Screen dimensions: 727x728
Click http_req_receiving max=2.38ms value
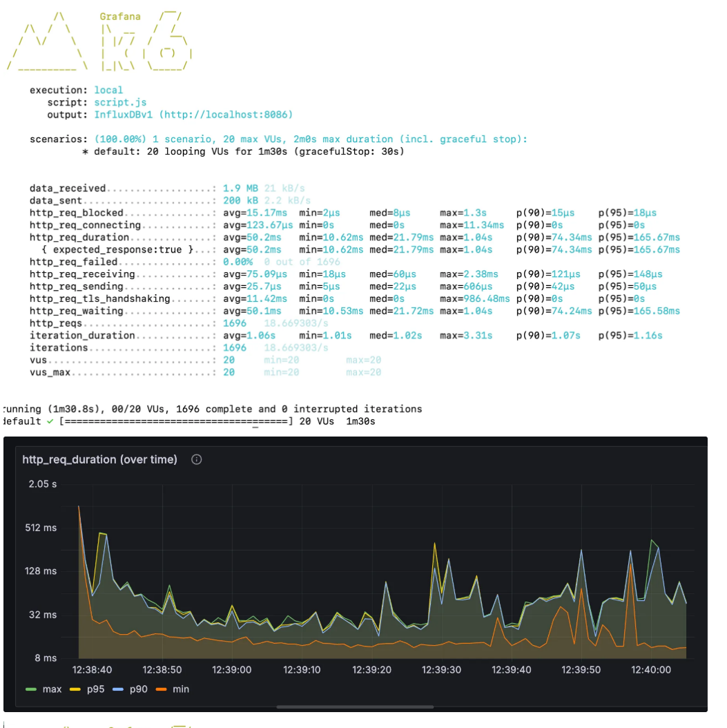[x=469, y=274]
